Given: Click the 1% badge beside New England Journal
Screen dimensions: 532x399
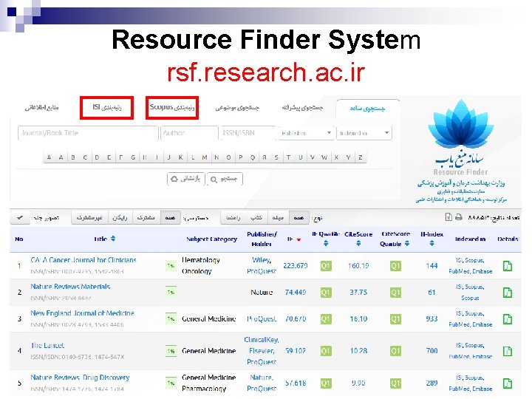Looking at the screenshot, I should 171,319.
